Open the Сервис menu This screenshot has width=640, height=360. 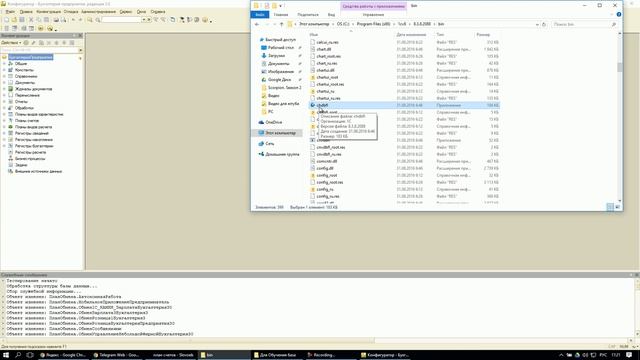126,12
